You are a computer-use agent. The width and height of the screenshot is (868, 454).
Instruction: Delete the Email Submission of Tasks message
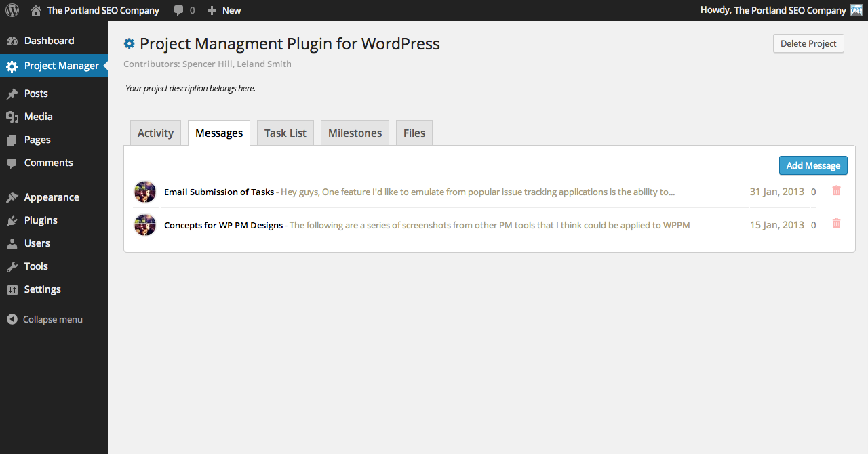pyautogui.click(x=836, y=191)
